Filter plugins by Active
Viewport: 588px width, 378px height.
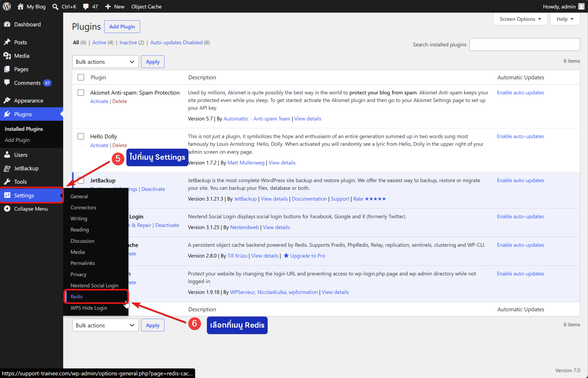pos(99,43)
